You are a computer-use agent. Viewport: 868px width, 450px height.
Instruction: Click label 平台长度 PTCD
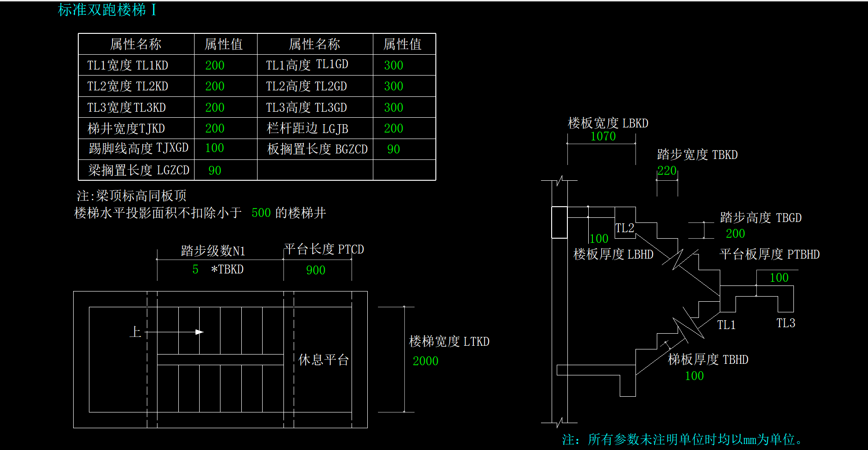[324, 249]
